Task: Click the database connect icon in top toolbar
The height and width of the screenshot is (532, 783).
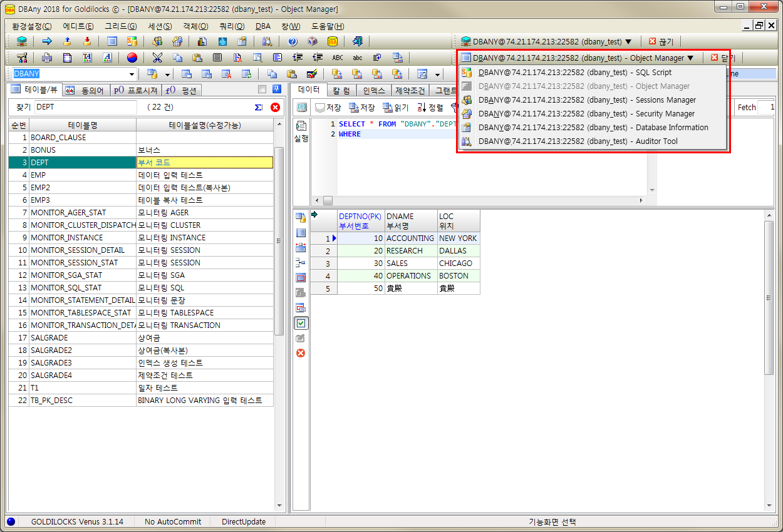Action: 22,42
